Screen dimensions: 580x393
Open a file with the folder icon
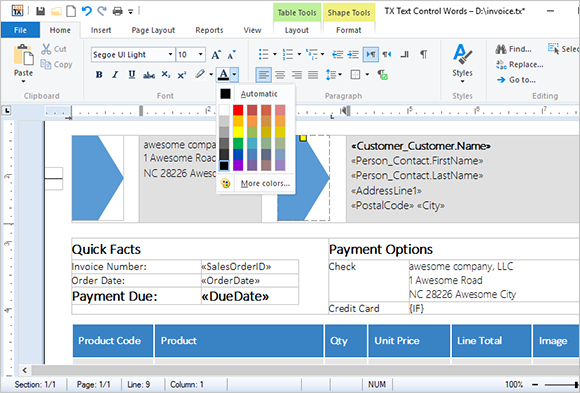(x=56, y=11)
